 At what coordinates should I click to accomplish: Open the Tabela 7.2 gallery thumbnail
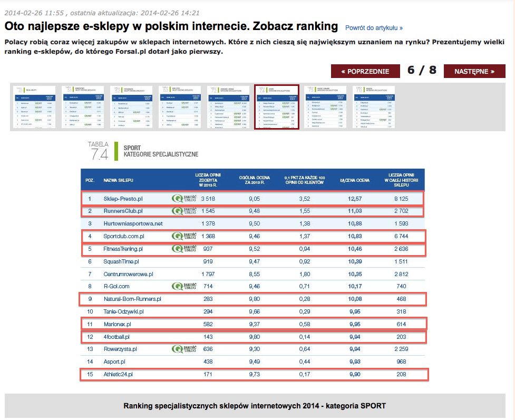(x=228, y=107)
